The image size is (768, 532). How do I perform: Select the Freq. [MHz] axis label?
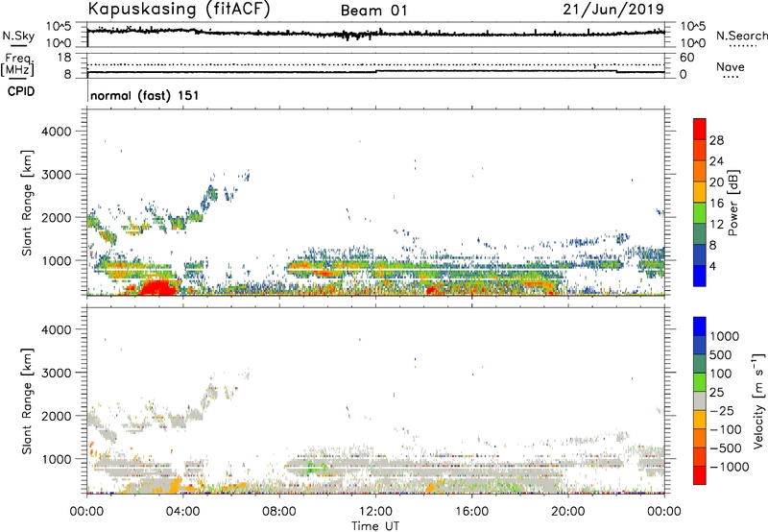(x=17, y=65)
